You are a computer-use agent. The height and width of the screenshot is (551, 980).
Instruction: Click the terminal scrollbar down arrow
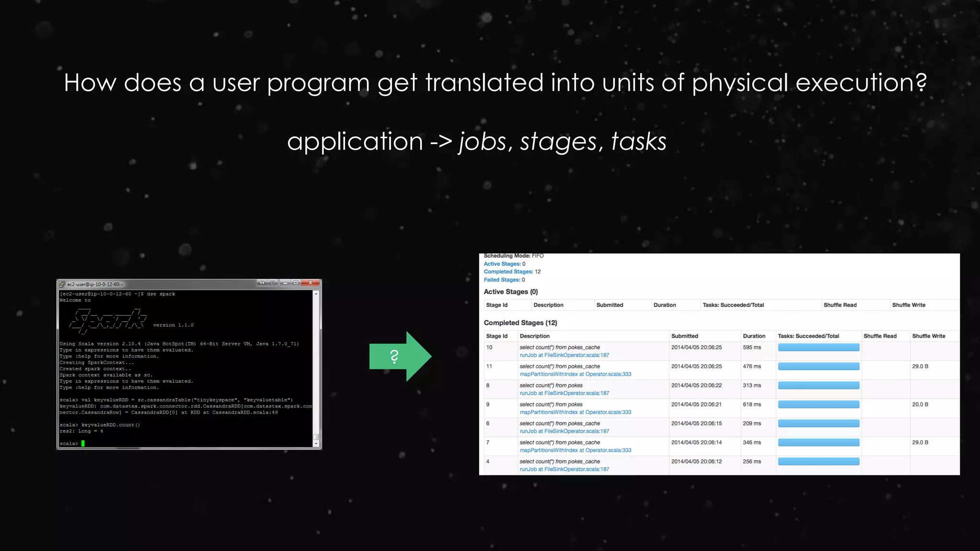tap(316, 444)
